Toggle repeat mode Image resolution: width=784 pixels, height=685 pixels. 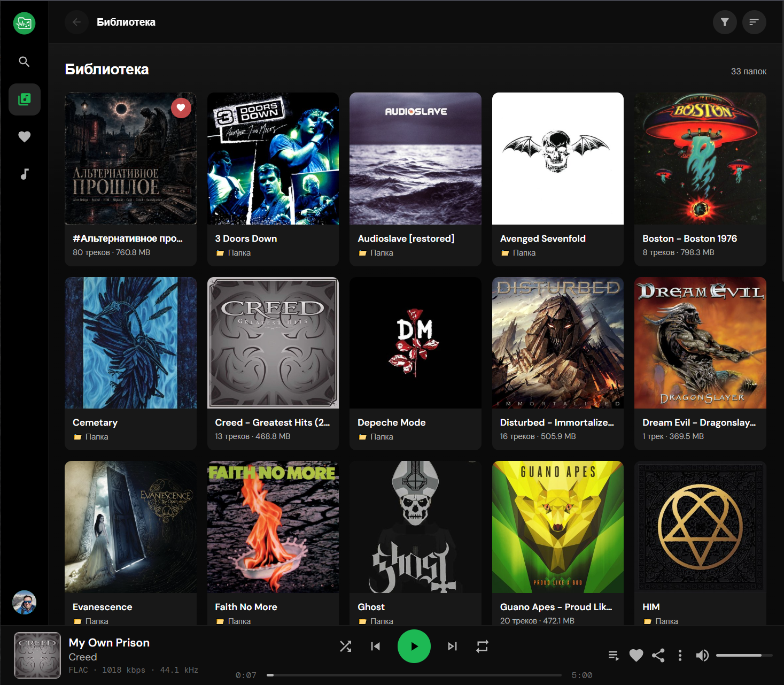point(482,646)
